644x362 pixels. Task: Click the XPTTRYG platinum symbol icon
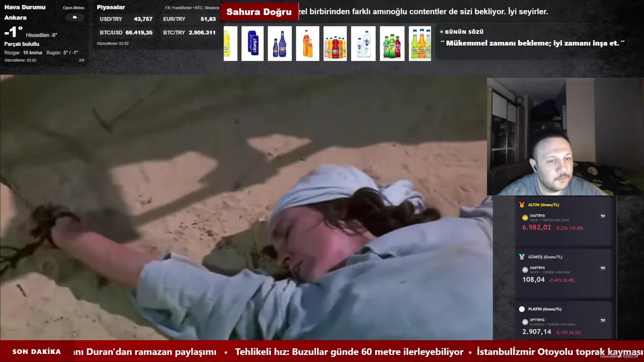525,322
